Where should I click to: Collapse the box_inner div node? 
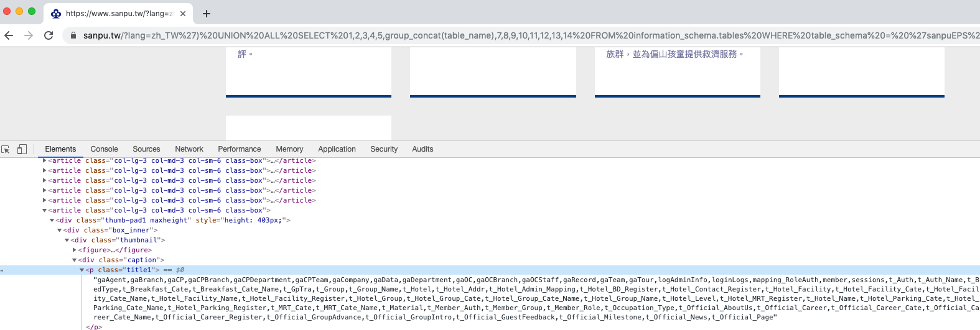click(59, 230)
